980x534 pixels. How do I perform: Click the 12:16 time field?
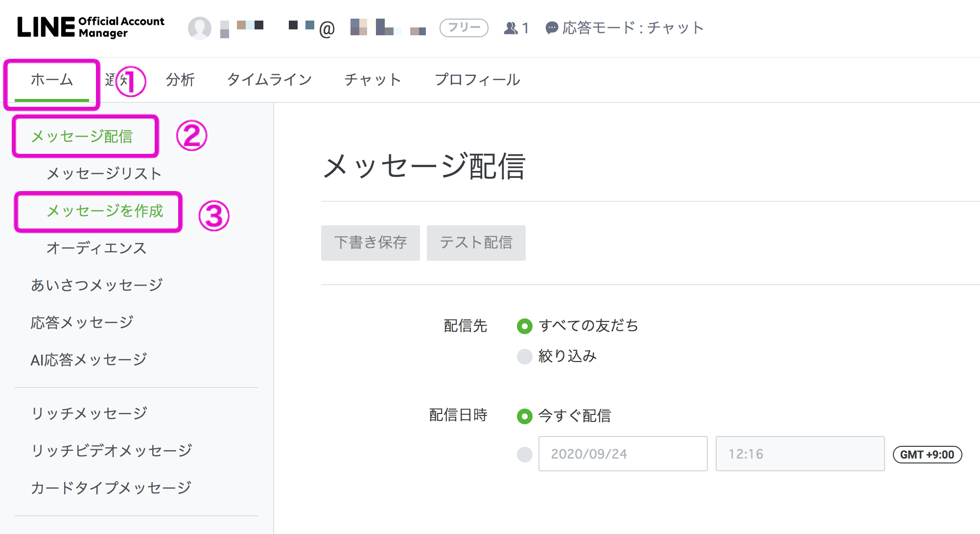[x=800, y=454]
